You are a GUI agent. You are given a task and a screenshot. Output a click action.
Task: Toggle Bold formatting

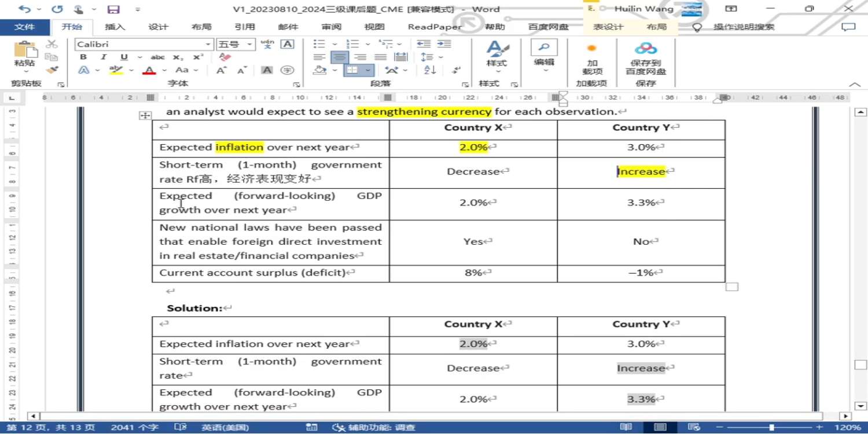[83, 57]
